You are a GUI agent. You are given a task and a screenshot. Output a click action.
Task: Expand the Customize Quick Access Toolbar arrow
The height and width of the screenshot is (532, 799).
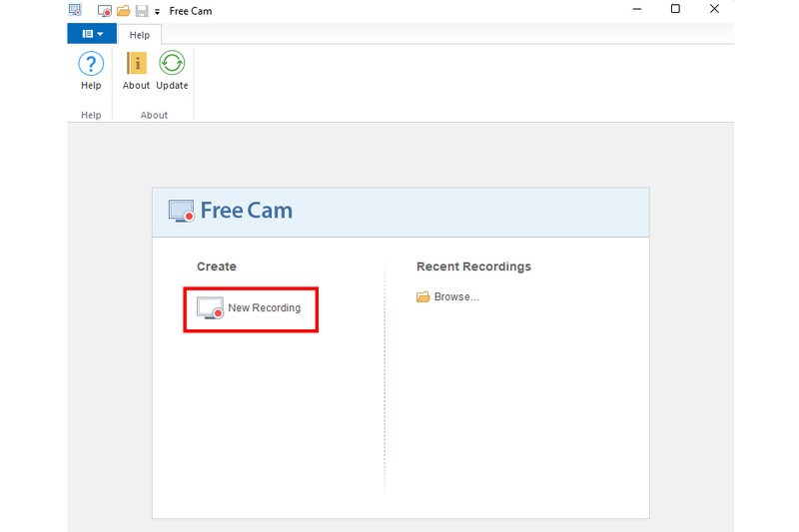[157, 12]
